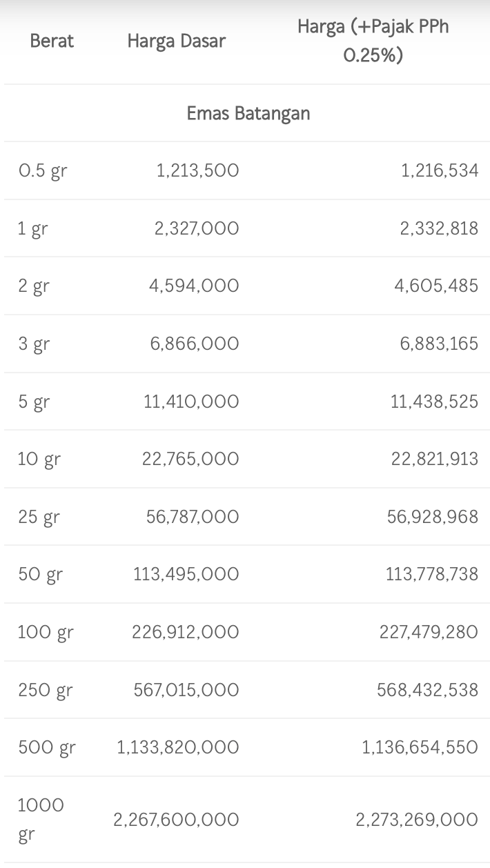Select base price 567,015,000
490x868 pixels.
pos(186,690)
